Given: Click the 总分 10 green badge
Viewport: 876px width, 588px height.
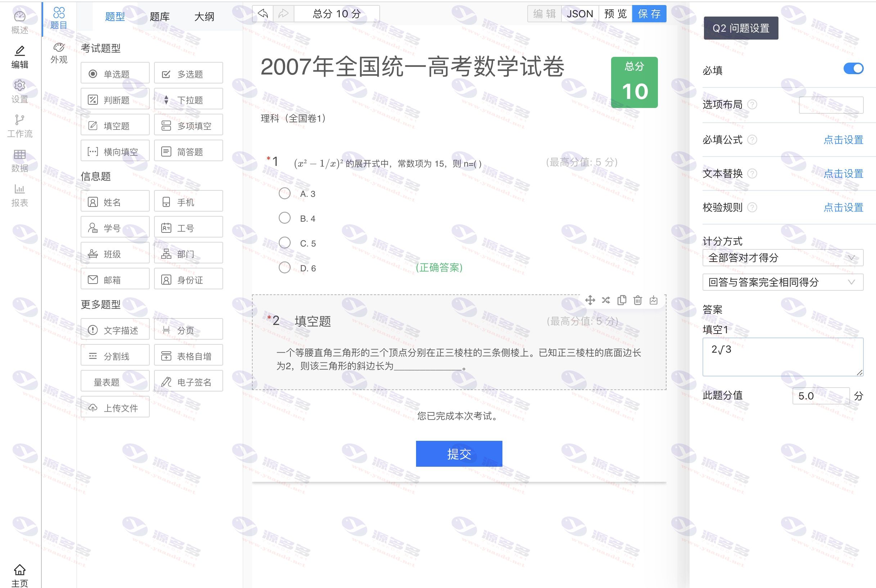Looking at the screenshot, I should pyautogui.click(x=635, y=82).
